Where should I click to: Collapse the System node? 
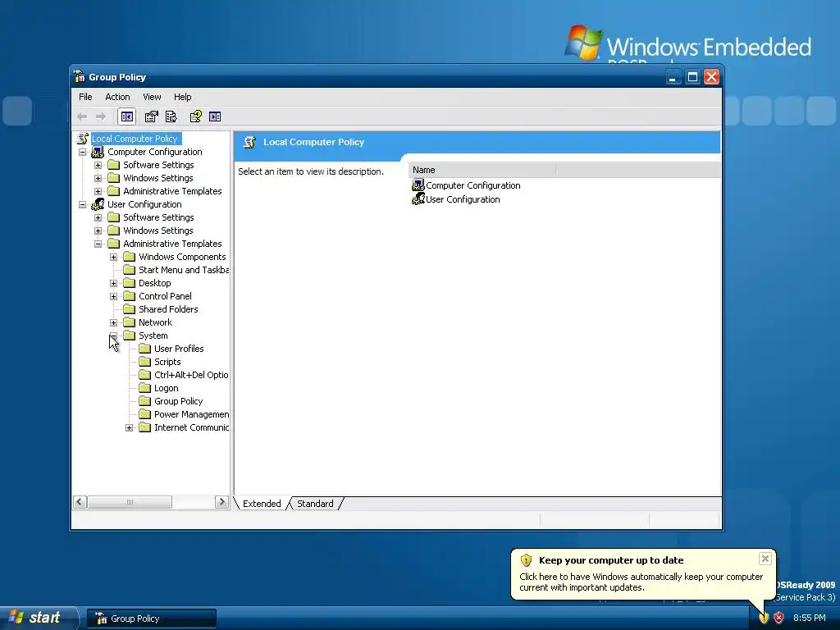tap(113, 336)
